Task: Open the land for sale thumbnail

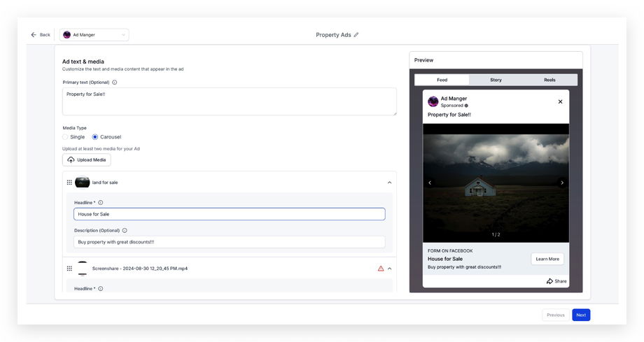Action: [x=82, y=182]
